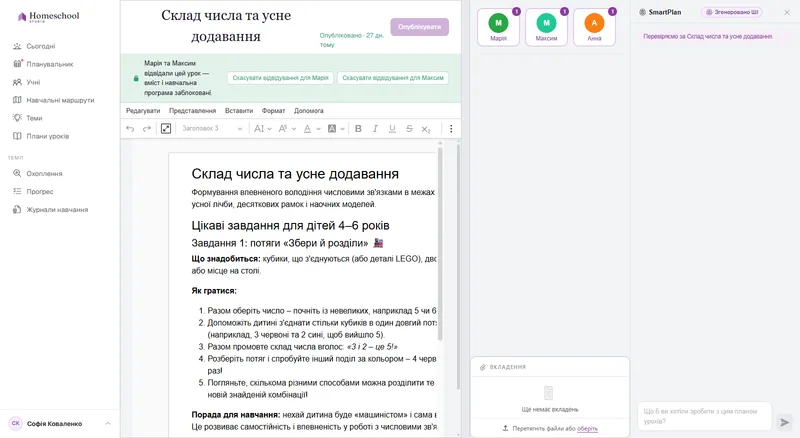Open Плани уроків in sidebar
The height and width of the screenshot is (438, 800).
(x=47, y=136)
